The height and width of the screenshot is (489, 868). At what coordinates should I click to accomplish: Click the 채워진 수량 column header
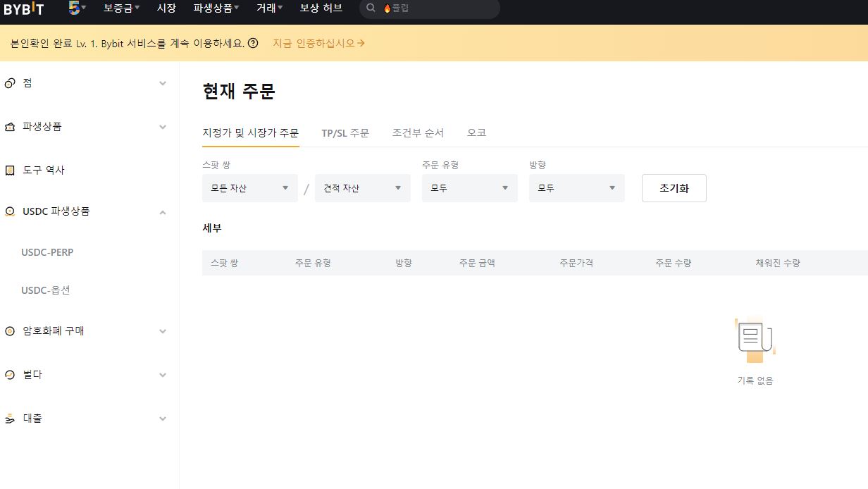pos(778,263)
